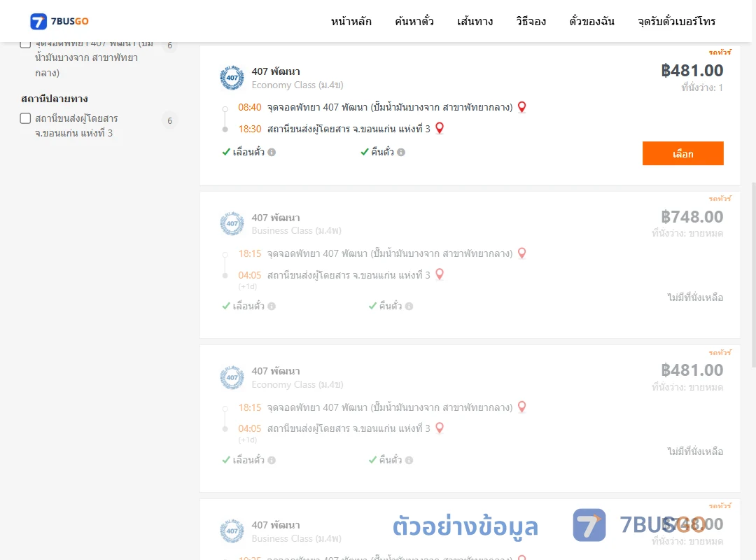Screen dimensions: 756x560
Task: Show the คืนตั๋ว info icon on the first trip
Action: pos(401,153)
